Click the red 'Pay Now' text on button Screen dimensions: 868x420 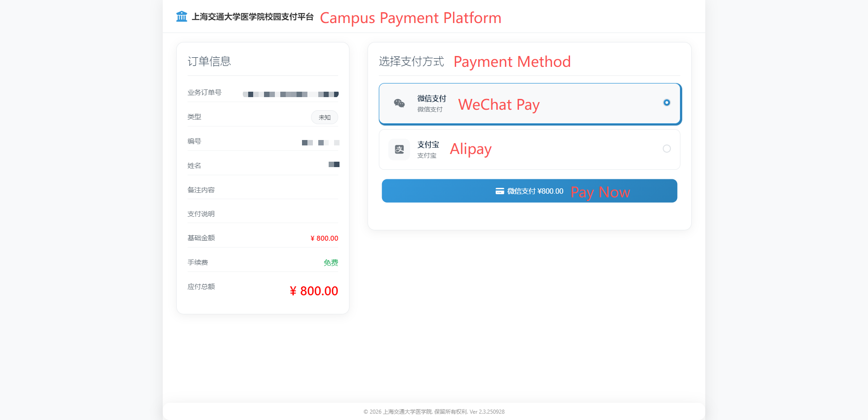point(600,192)
